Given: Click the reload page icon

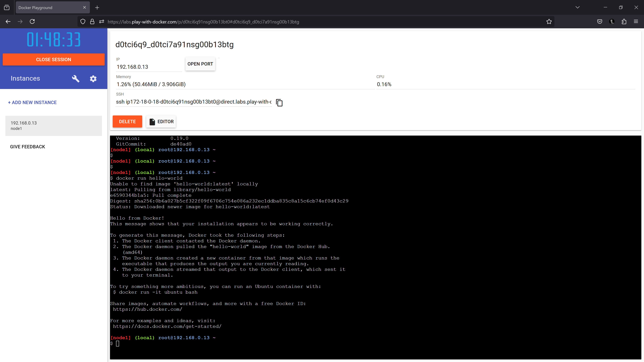Looking at the screenshot, I should 32,22.
